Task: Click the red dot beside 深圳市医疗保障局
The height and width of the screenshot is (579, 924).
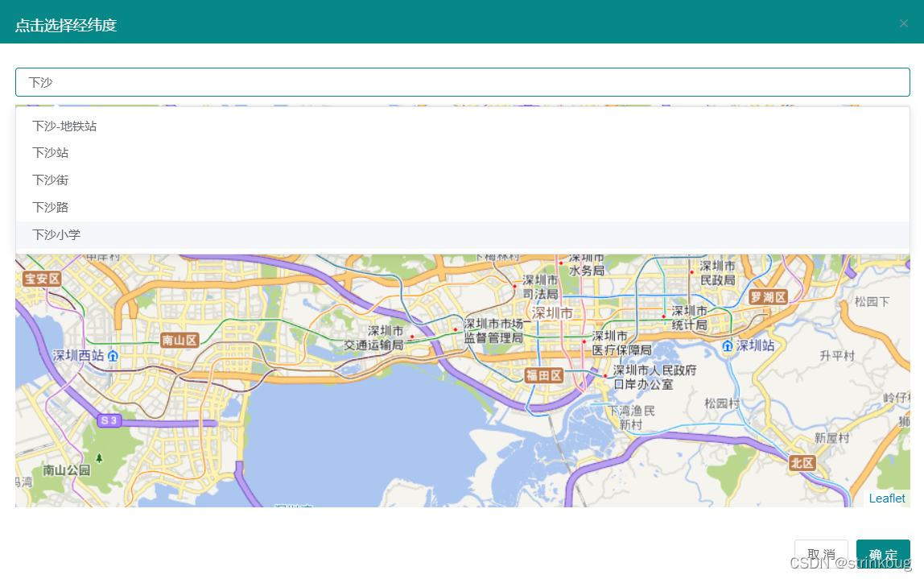Action: [584, 341]
